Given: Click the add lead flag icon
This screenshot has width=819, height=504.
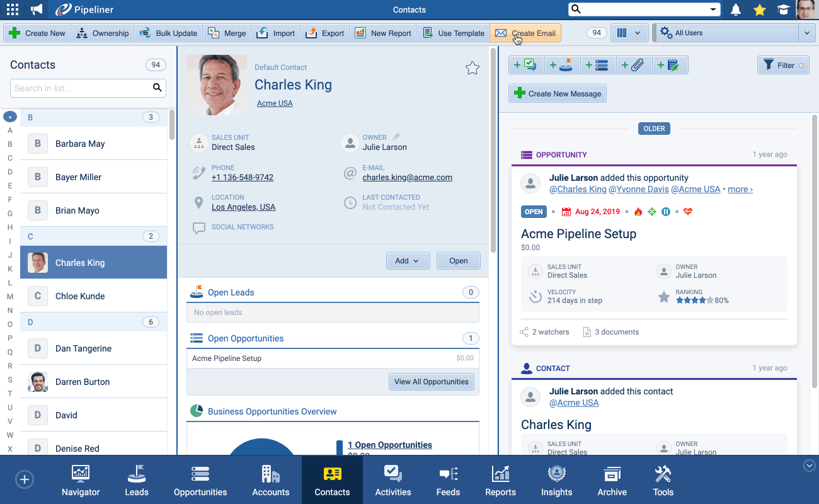Looking at the screenshot, I should point(561,65).
